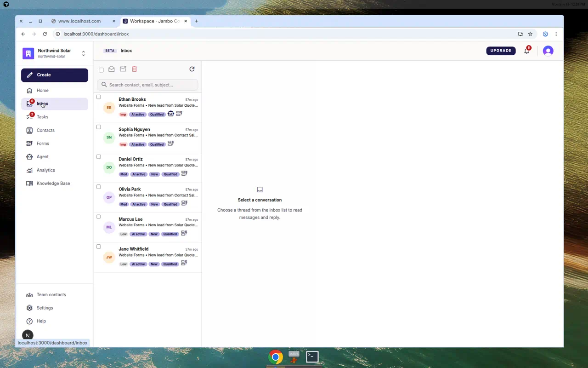
Task: Mark selected conversations as unread
Action: point(123,69)
